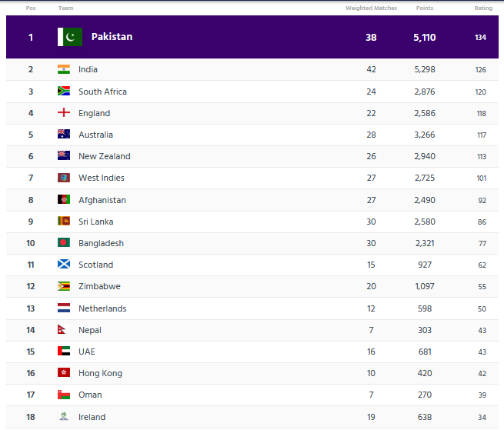Click the Team column header
This screenshot has width=504, height=430.
tap(65, 8)
